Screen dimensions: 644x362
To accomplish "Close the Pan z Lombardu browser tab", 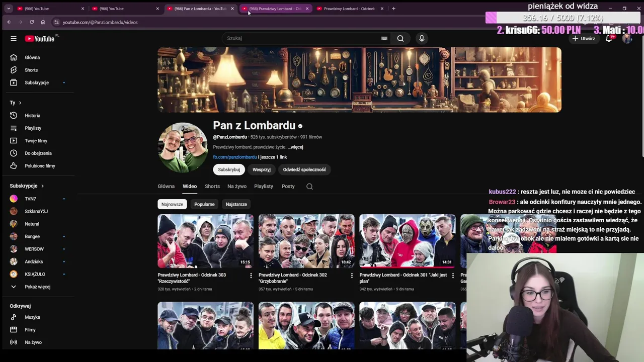I will 232,9.
